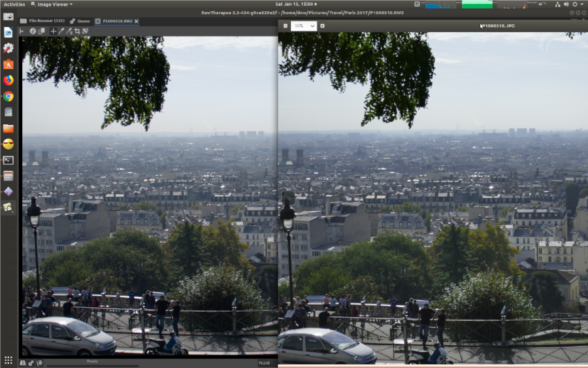
Task: Click the zoom in plus button
Action: point(322,26)
